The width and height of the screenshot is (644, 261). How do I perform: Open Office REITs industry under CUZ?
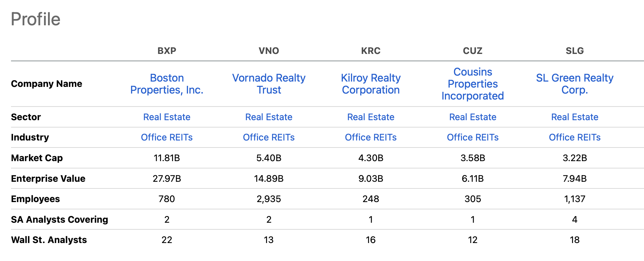[473, 137]
